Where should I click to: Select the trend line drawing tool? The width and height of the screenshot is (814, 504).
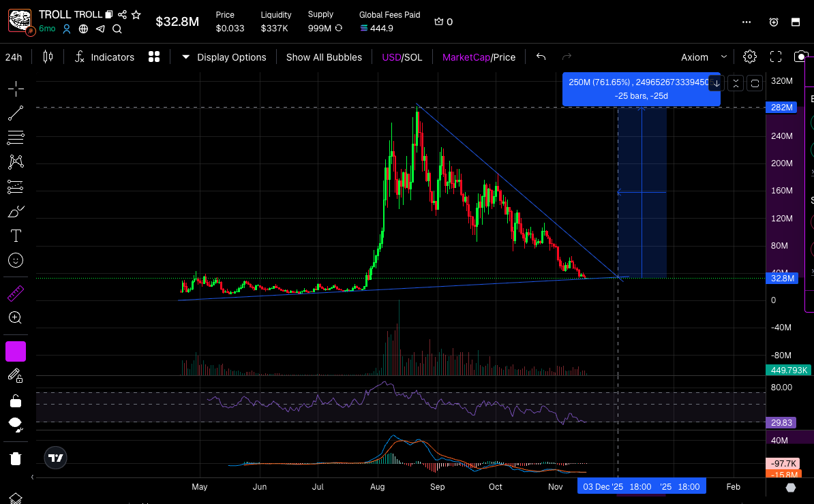[16, 113]
